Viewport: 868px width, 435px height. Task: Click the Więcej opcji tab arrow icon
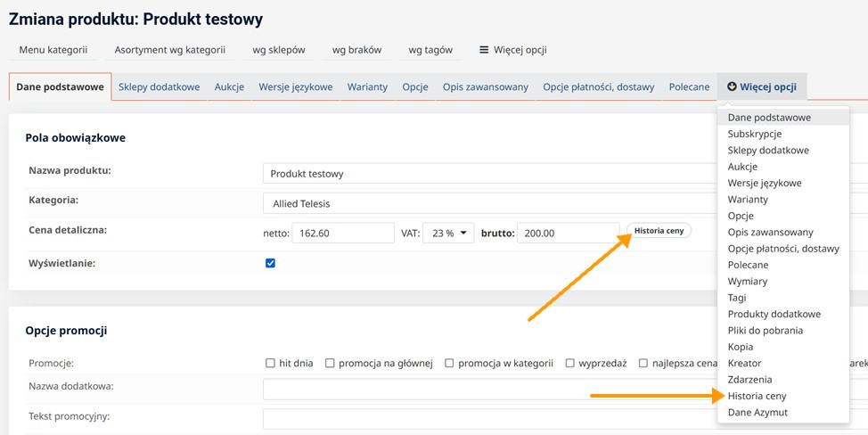click(732, 87)
